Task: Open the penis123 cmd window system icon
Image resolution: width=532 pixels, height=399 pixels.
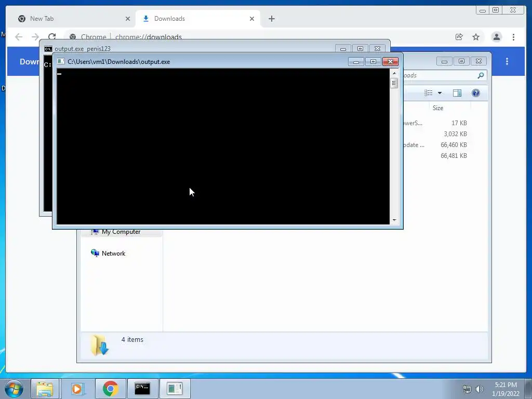Action: [48, 48]
